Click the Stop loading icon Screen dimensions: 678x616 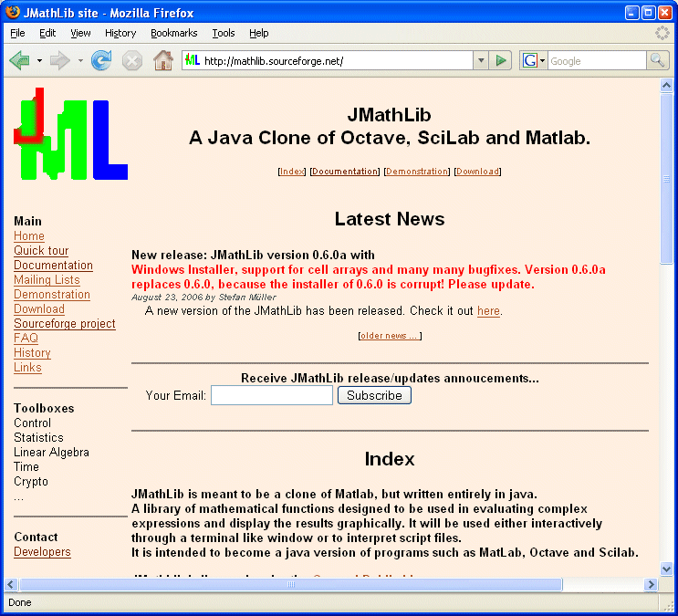(132, 60)
